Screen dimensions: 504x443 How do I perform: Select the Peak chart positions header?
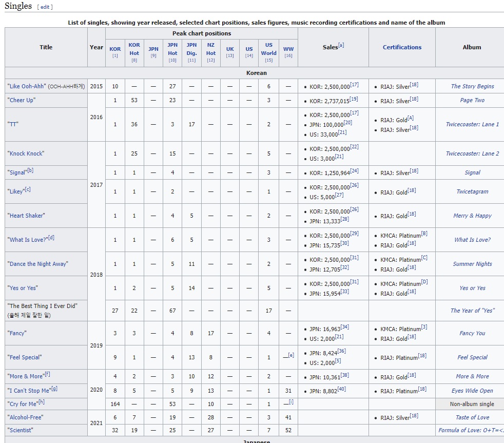[x=202, y=33]
